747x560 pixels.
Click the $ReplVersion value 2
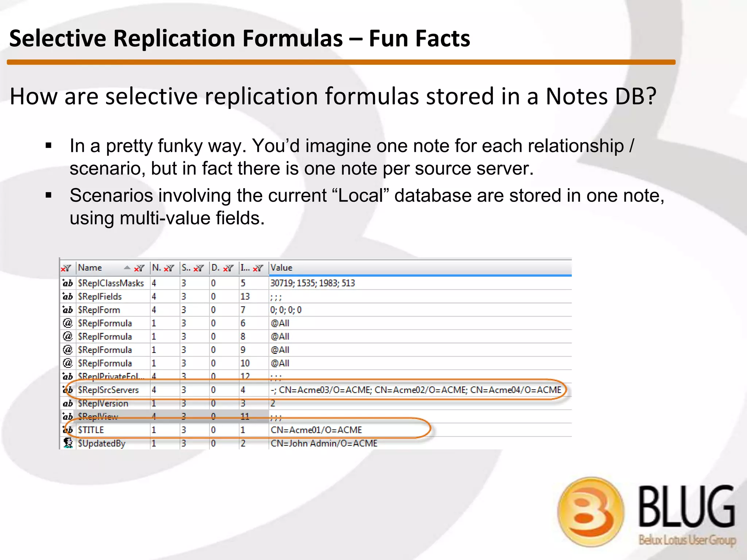coord(273,403)
